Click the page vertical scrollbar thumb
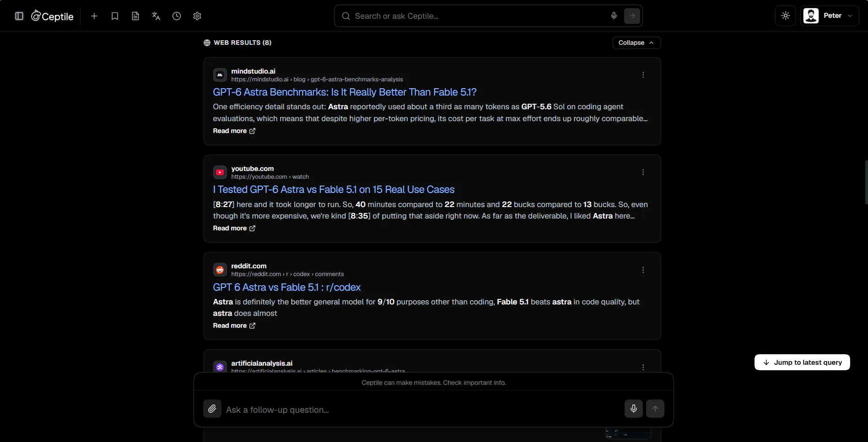The height and width of the screenshot is (442, 868). (866, 182)
